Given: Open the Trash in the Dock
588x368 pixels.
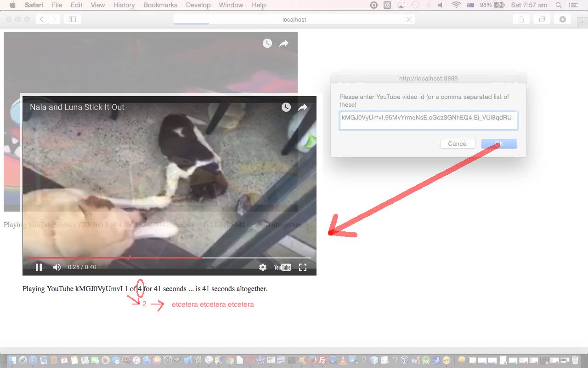Looking at the screenshot, I should (575, 360).
